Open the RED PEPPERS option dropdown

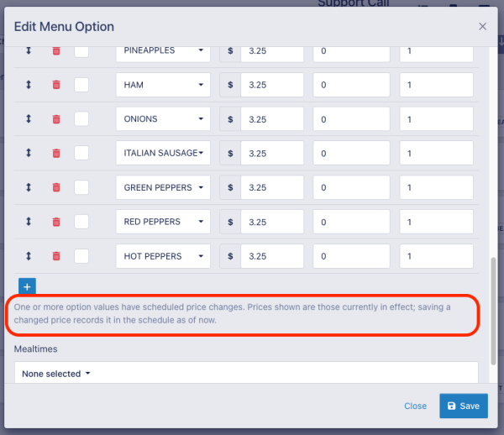pyautogui.click(x=163, y=222)
